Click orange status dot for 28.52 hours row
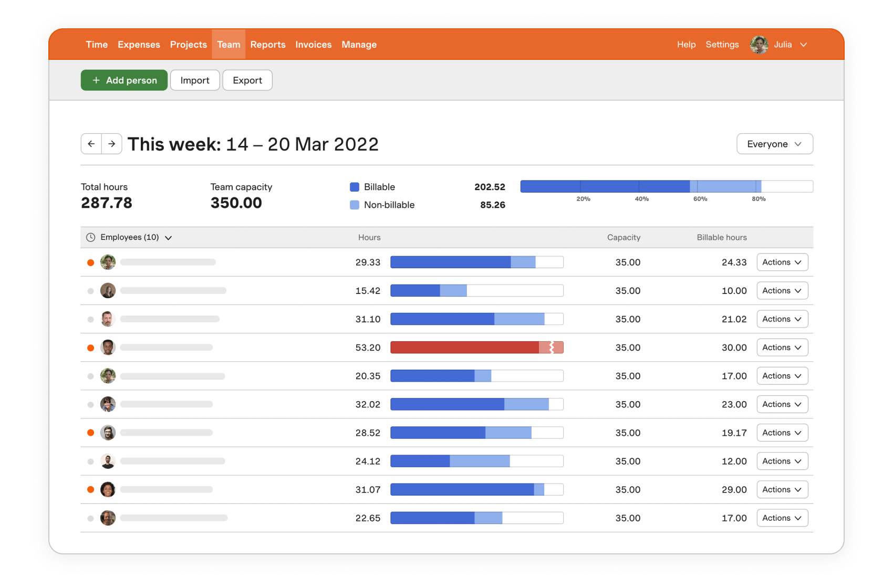This screenshot has height=588, width=893. point(90,433)
